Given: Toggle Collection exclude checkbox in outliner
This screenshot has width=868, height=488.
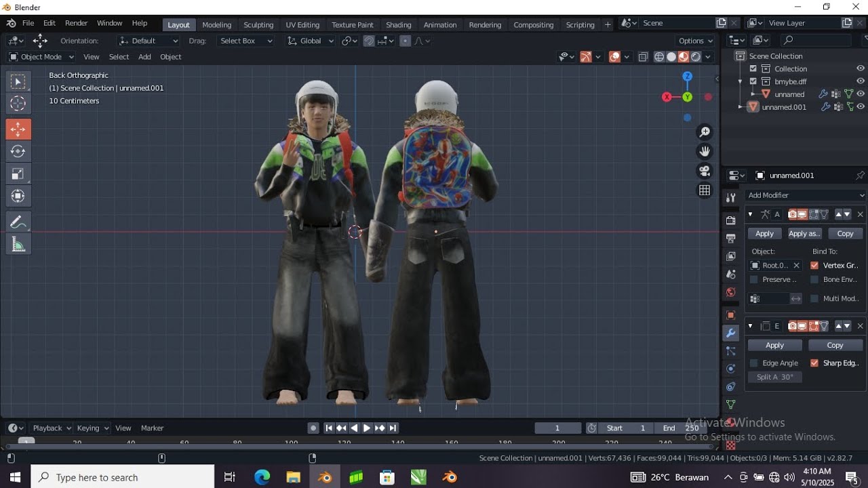Looking at the screenshot, I should pos(753,68).
